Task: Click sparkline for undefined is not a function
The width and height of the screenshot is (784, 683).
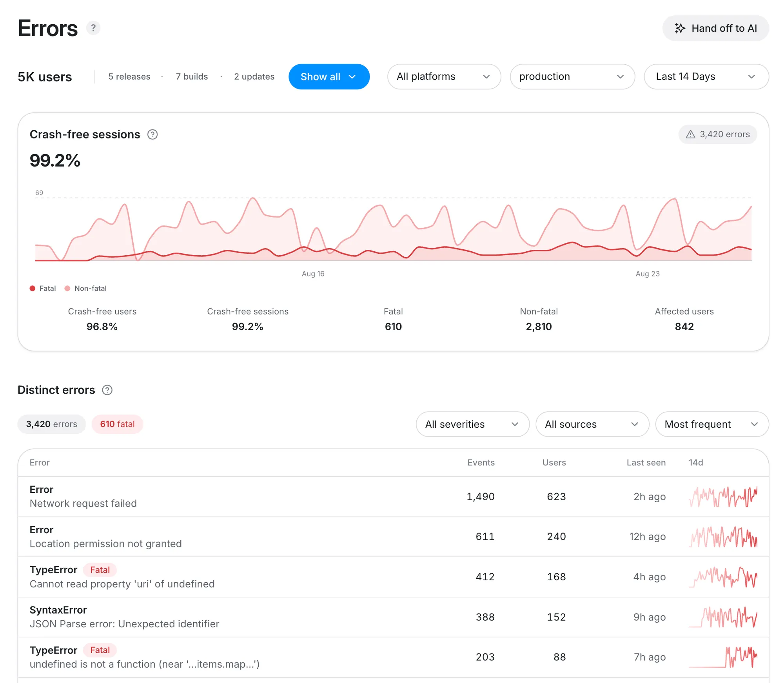Action: [x=723, y=658]
